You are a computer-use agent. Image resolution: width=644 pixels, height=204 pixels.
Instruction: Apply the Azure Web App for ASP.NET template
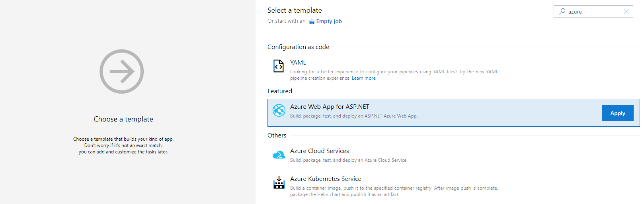tap(617, 113)
